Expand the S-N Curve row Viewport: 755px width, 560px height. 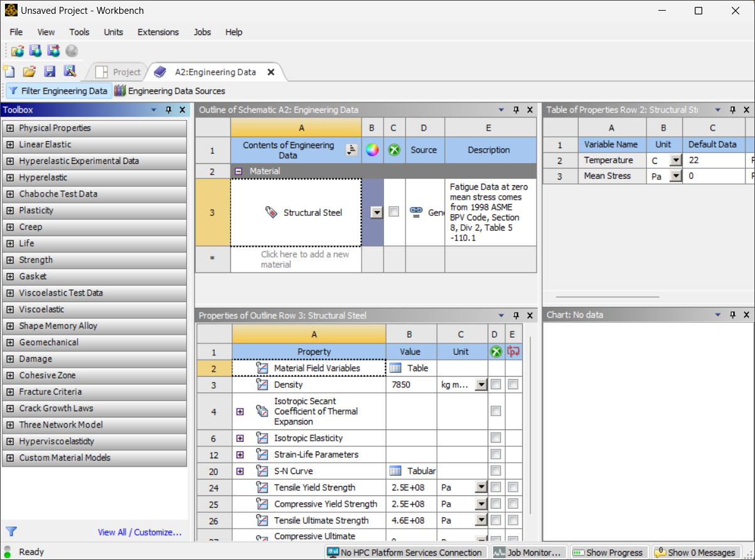(x=240, y=471)
